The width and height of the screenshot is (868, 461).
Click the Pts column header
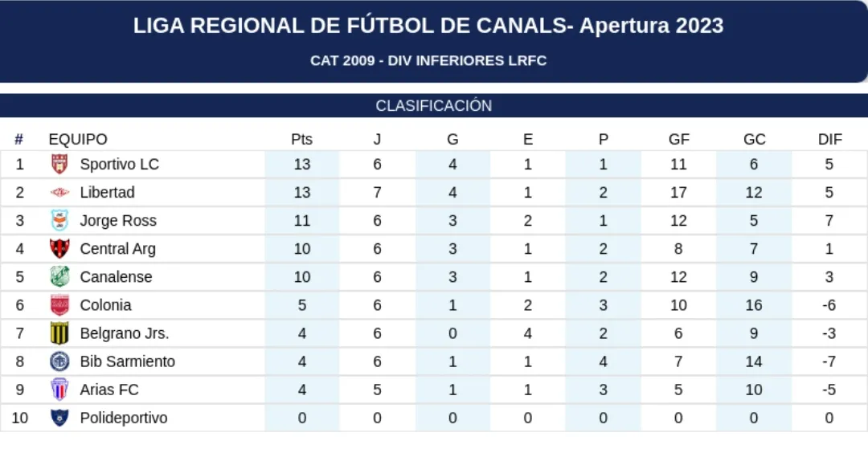(x=301, y=140)
